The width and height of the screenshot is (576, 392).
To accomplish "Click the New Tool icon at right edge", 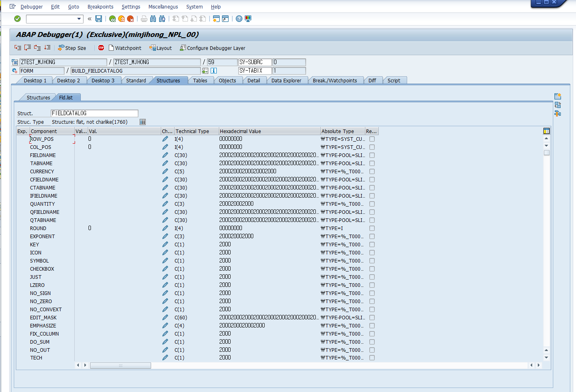I will coord(558,96).
